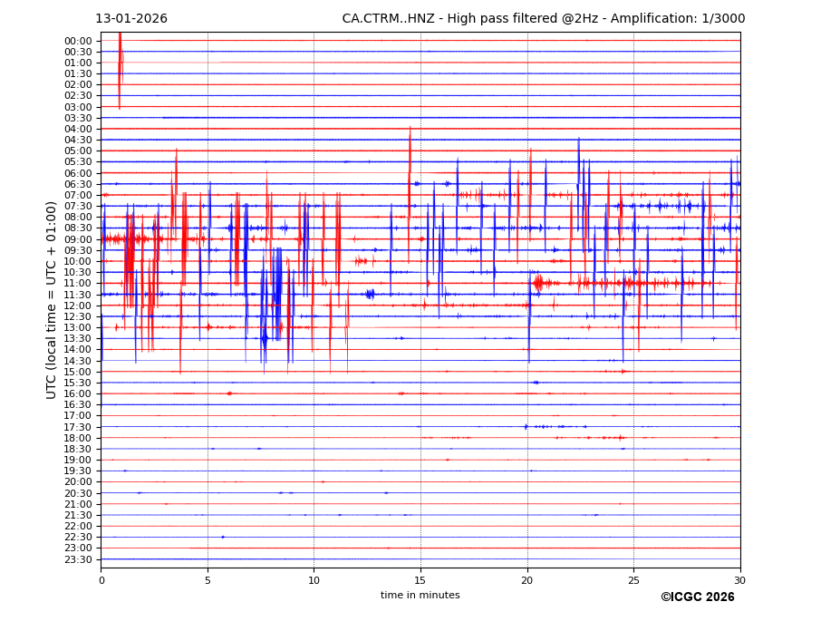Click the 30 minute x-axis tick label
The image size is (840, 631).
pos(740,581)
